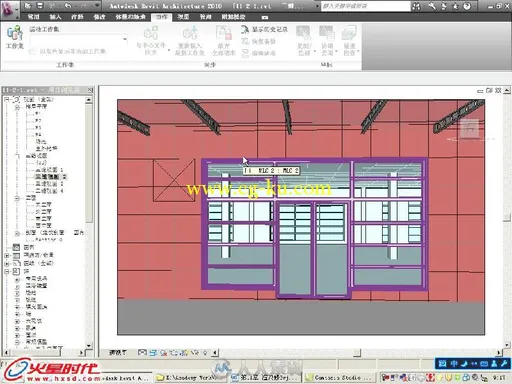
Task: Select highlighted 3D view 2 in browser
Action: click(51, 177)
